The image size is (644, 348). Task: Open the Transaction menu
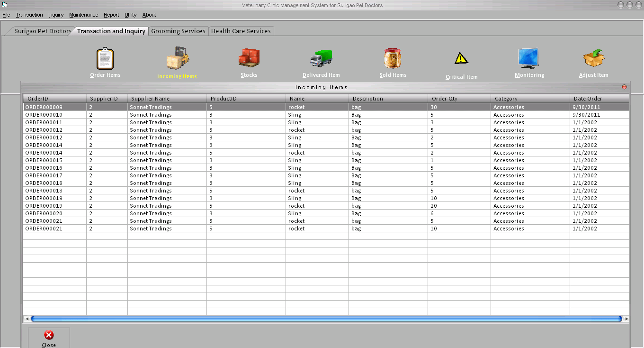coord(29,15)
